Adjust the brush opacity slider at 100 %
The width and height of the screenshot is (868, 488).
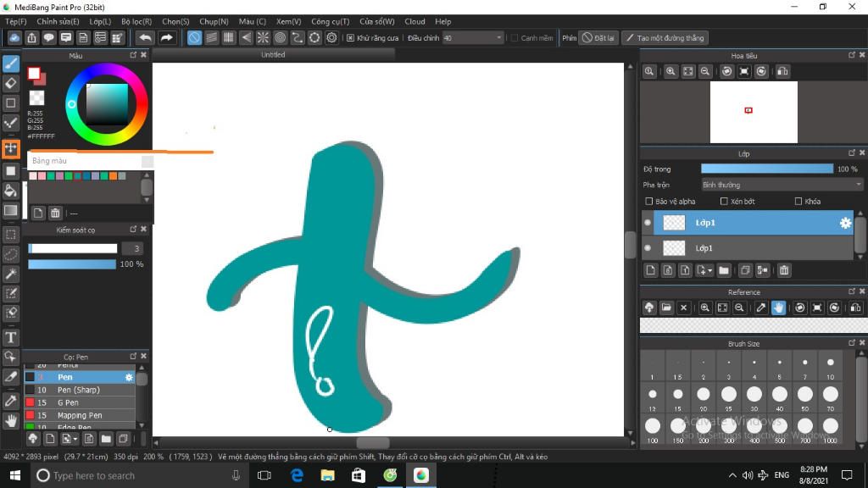click(72, 264)
